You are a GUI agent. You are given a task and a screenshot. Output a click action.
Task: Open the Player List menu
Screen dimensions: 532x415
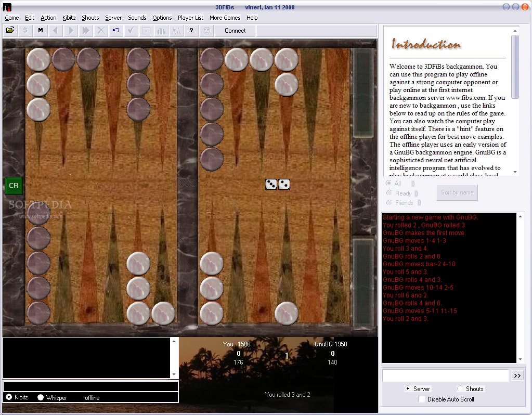[x=190, y=18]
